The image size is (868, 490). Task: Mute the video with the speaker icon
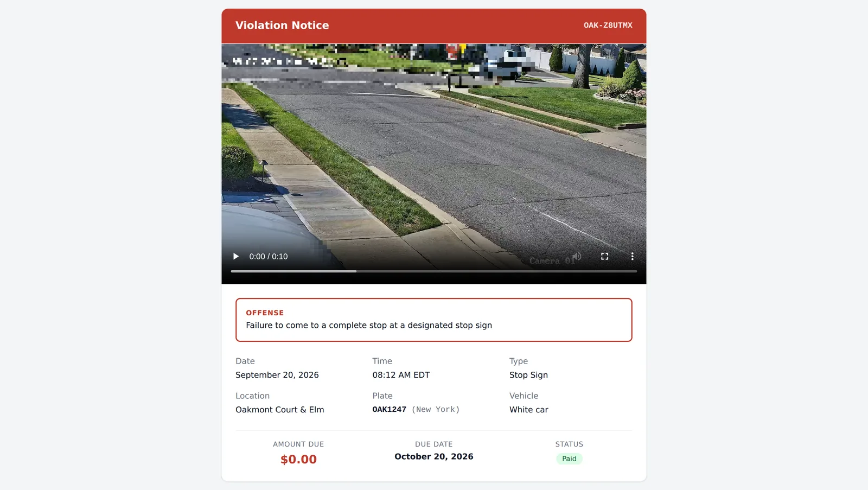click(x=577, y=256)
